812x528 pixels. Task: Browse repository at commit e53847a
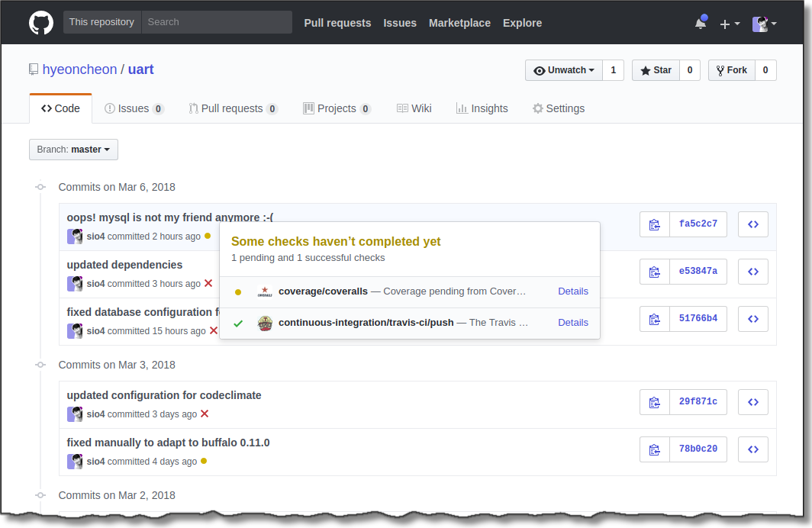pos(752,272)
